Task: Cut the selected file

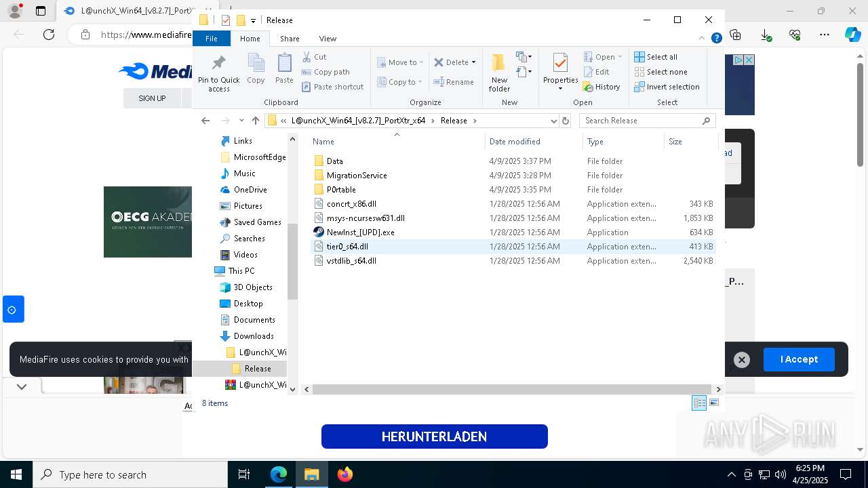Action: tap(314, 57)
